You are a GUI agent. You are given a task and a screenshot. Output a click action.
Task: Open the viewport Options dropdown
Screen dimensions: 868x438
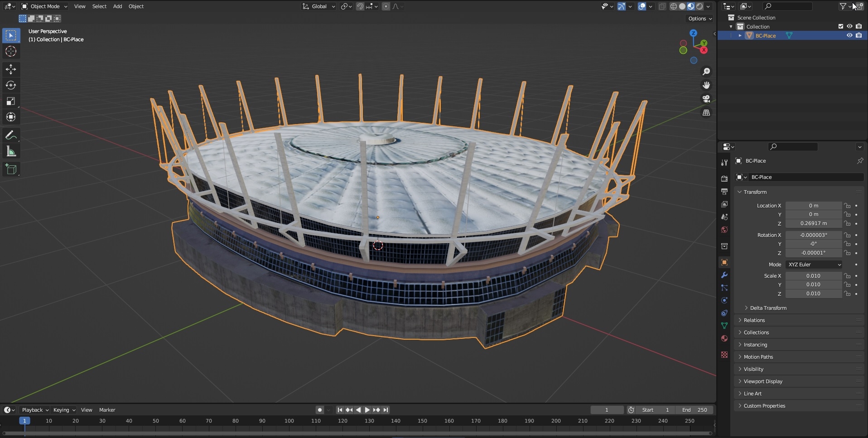click(x=700, y=19)
